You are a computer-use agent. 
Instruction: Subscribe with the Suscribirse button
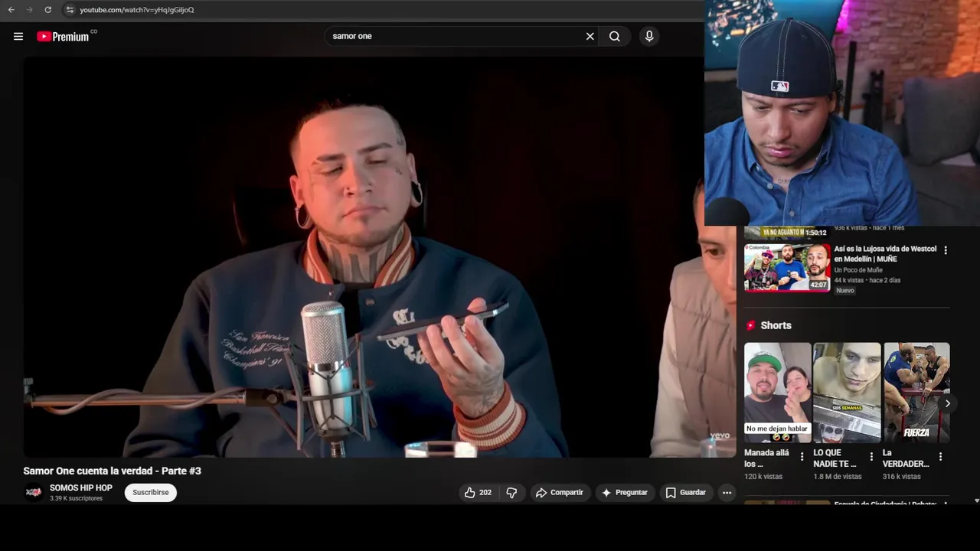[x=151, y=493]
